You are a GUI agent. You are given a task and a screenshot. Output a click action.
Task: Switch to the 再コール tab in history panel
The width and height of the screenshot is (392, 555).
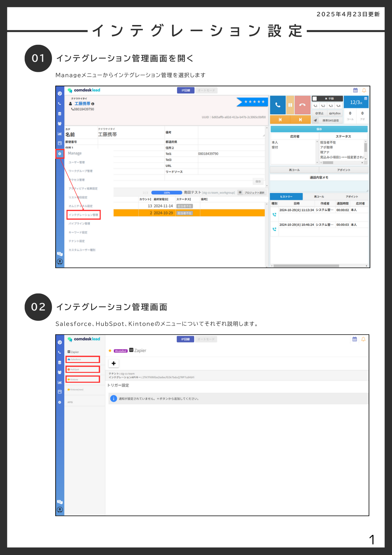(x=319, y=197)
